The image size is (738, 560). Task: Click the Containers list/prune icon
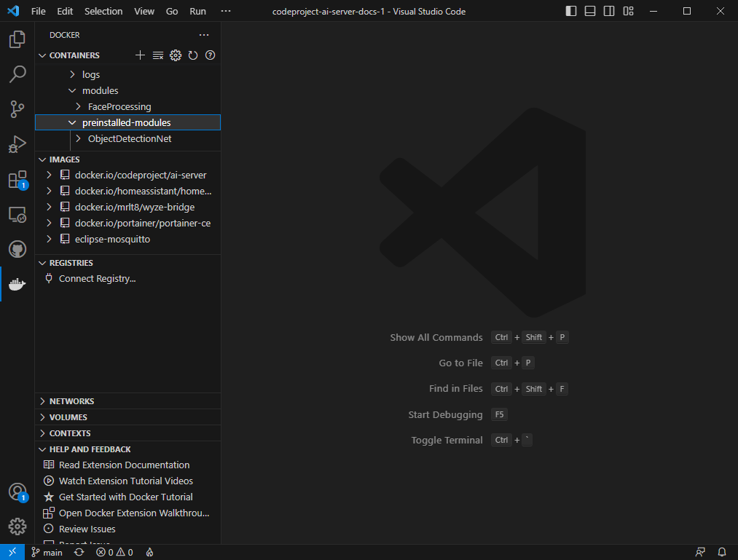click(x=157, y=55)
